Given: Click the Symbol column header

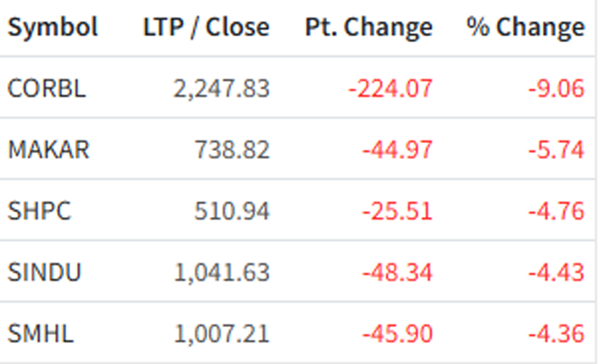Looking at the screenshot, I should pyautogui.click(x=53, y=27).
